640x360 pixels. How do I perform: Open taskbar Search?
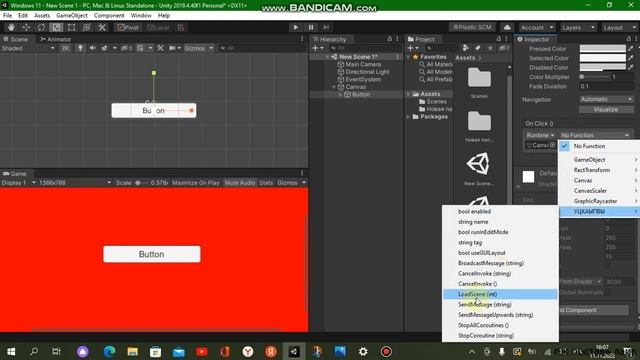tap(34, 351)
